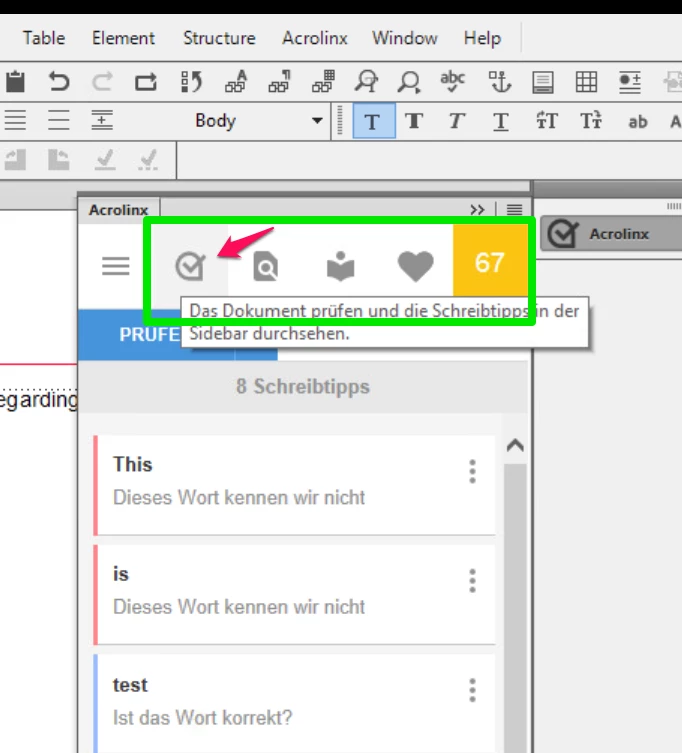The image size is (682, 753).
Task: Click the 8 Schreibtipps header
Action: click(x=303, y=387)
